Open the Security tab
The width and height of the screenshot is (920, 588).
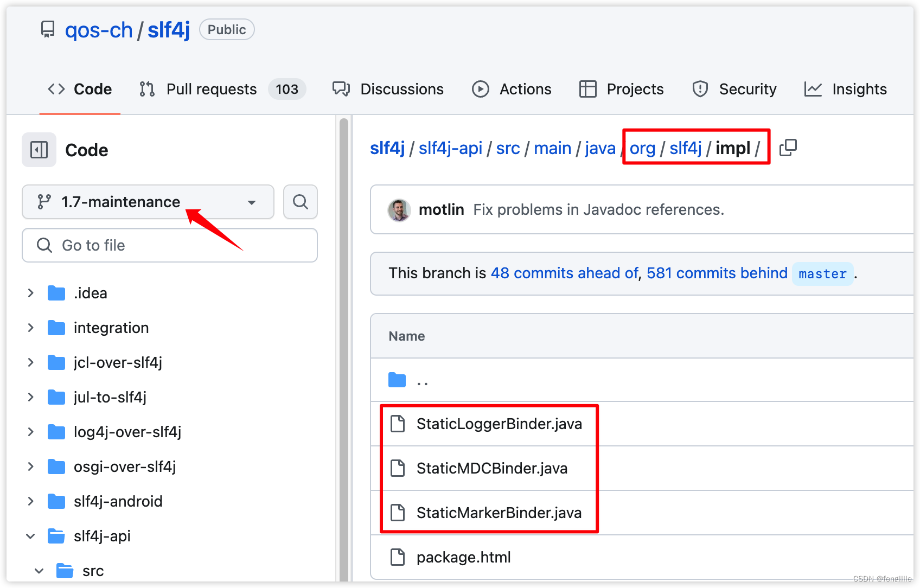coord(734,89)
